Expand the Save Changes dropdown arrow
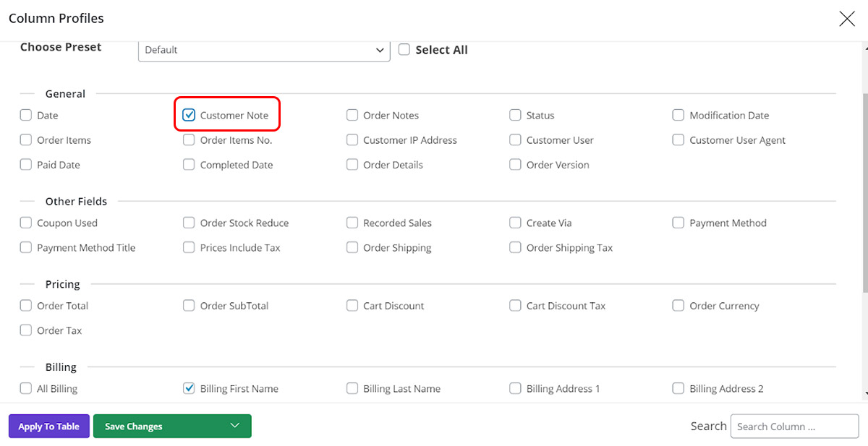Viewport: 868px width, 446px height. [234, 426]
